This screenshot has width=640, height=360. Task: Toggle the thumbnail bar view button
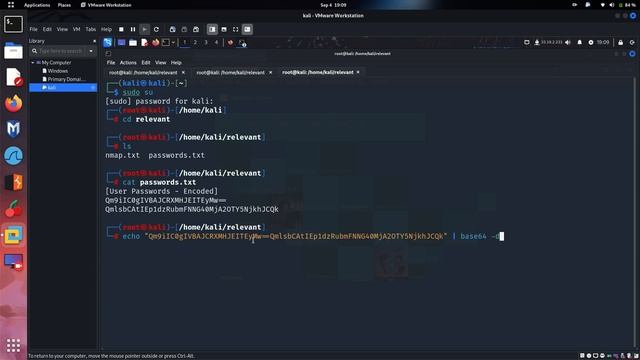pos(224,29)
